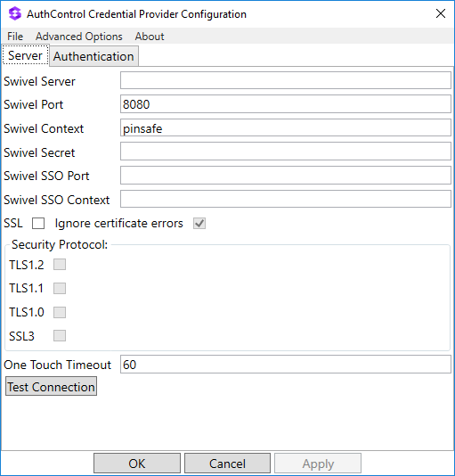455x476 pixels.
Task: Open the File menu
Action: pyautogui.click(x=15, y=37)
